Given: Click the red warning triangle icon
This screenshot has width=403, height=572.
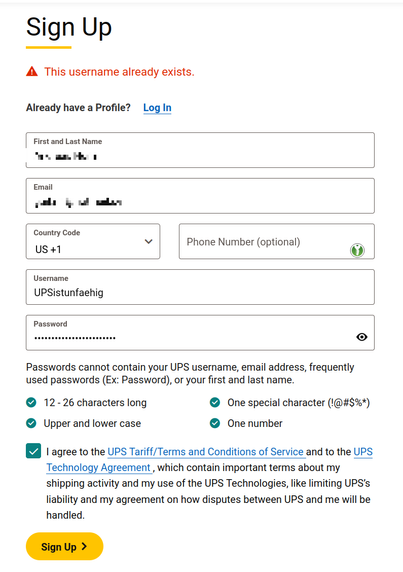Looking at the screenshot, I should (x=32, y=72).
